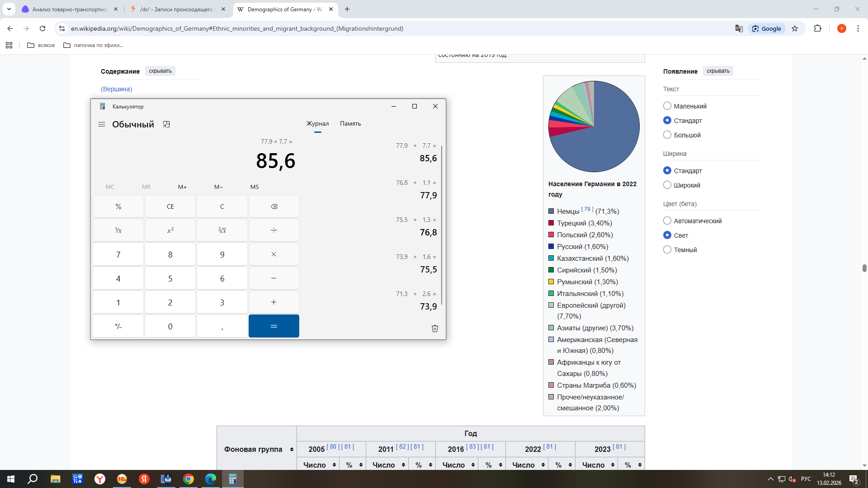Sort table by Фоновая группа column

[x=292, y=449]
